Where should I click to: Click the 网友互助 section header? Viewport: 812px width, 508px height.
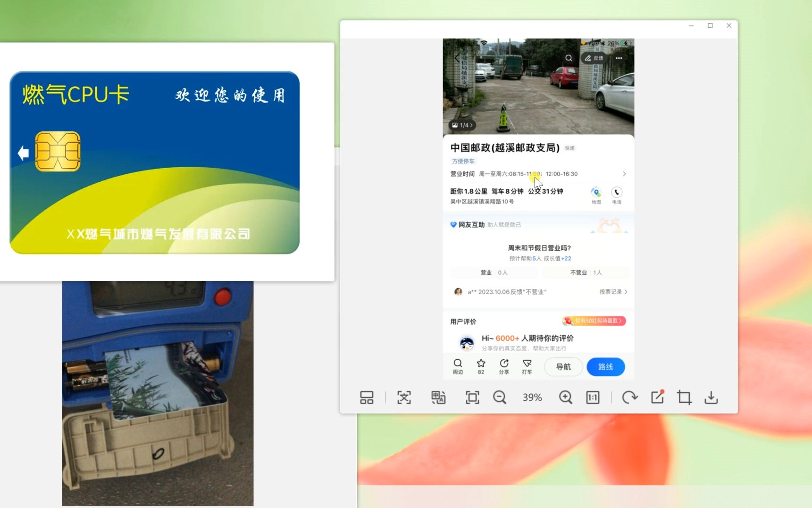point(471,225)
